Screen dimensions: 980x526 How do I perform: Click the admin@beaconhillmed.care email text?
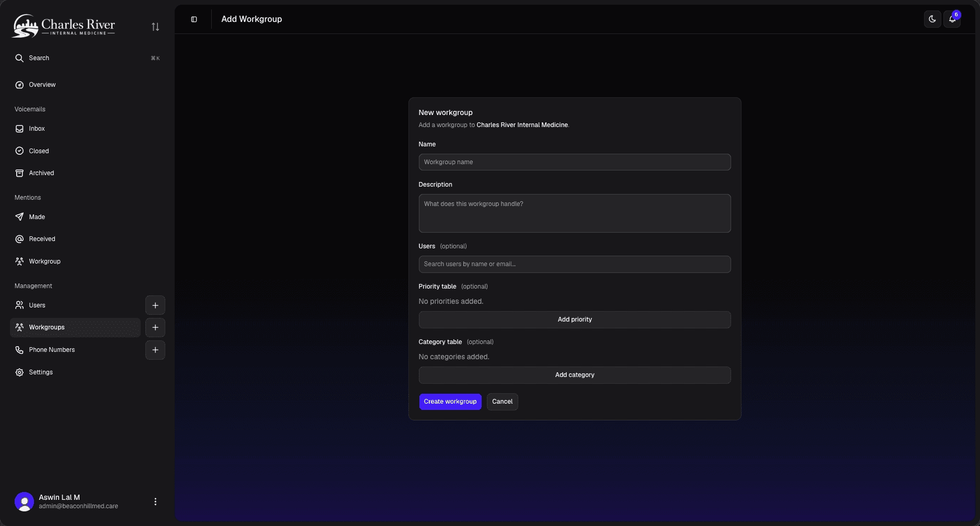click(x=78, y=506)
